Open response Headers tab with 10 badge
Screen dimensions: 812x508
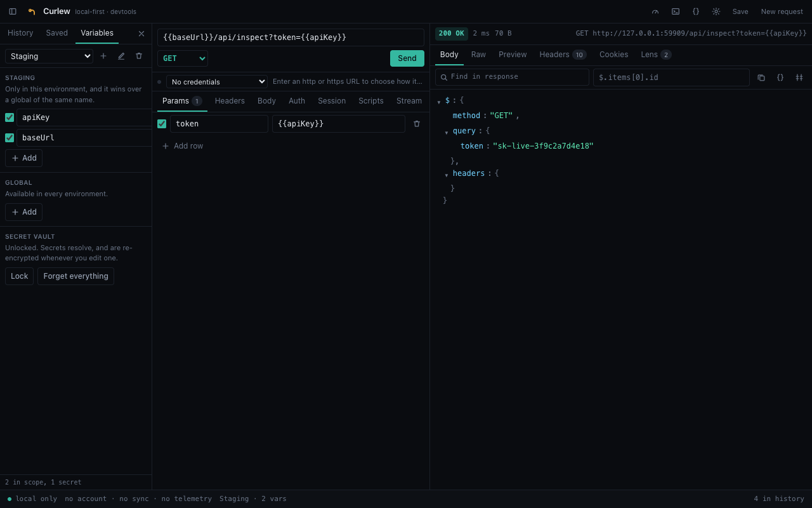[563, 55]
